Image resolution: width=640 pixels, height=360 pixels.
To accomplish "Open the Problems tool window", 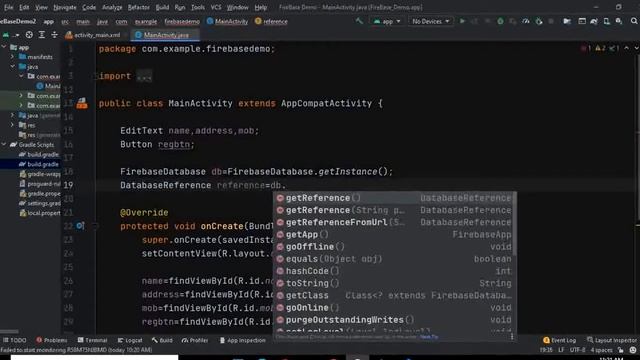I will pyautogui.click(x=51, y=340).
